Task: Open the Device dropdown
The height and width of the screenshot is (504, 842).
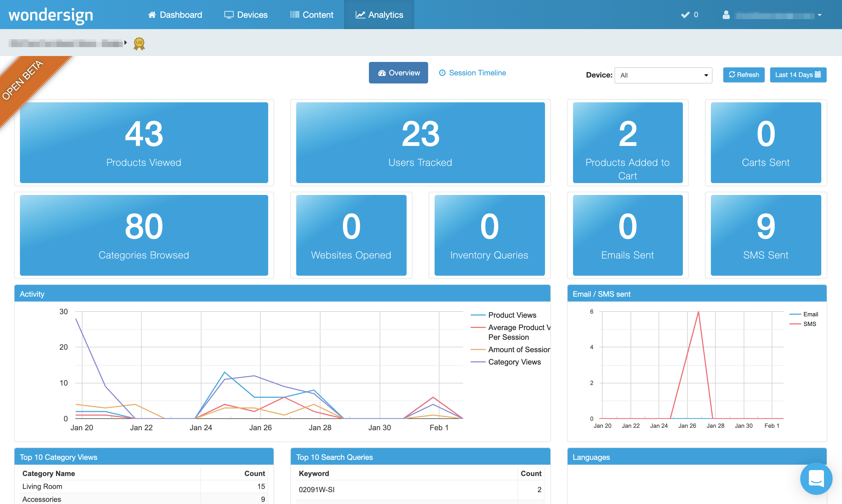Action: (663, 75)
